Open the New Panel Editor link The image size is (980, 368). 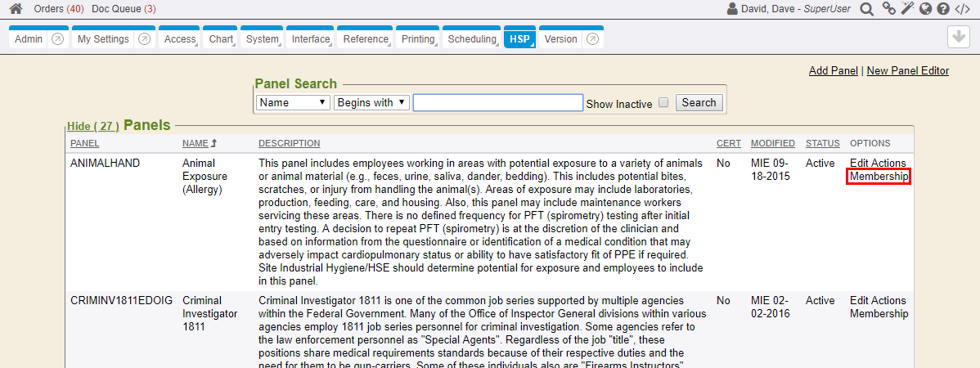coord(907,71)
